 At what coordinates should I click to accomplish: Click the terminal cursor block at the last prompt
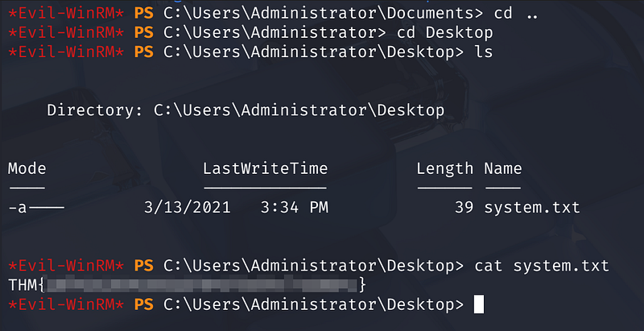[478, 304]
